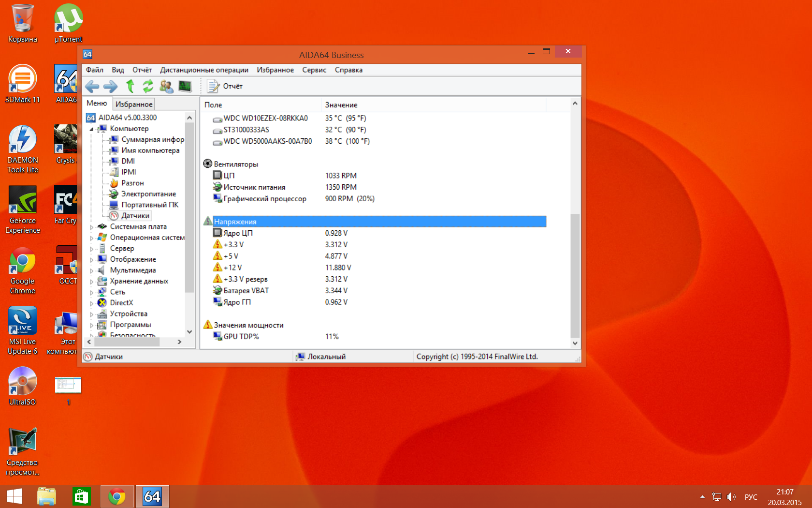Open the Избранное menu in menu bar
This screenshot has height=508, width=812.
click(x=275, y=70)
